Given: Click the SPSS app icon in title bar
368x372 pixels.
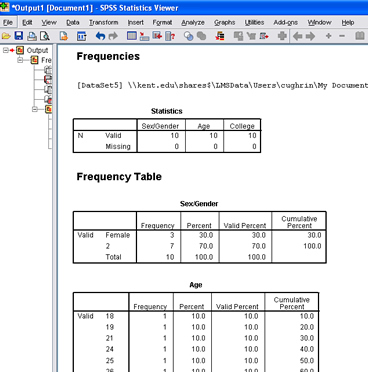Looking at the screenshot, I should 5,7.
